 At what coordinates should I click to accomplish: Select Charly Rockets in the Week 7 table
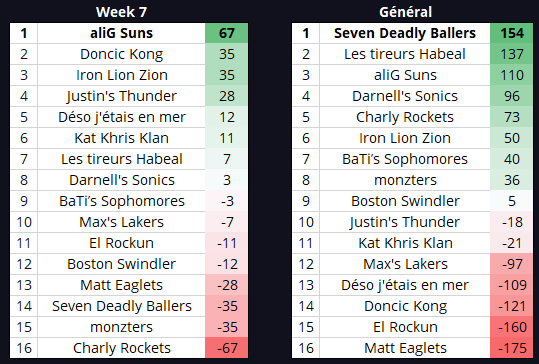coord(121,348)
